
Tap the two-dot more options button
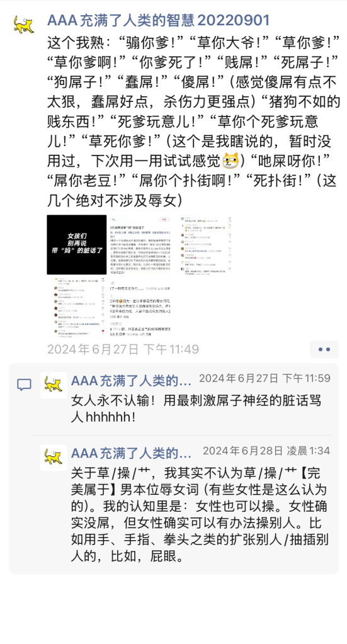click(x=324, y=349)
